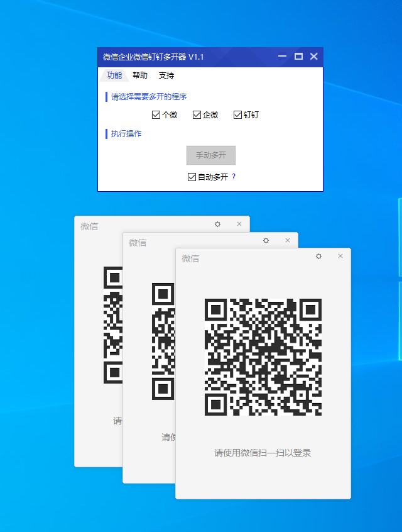Click the 执行操作 section heading
This screenshot has width=402, height=532.
pyautogui.click(x=126, y=133)
